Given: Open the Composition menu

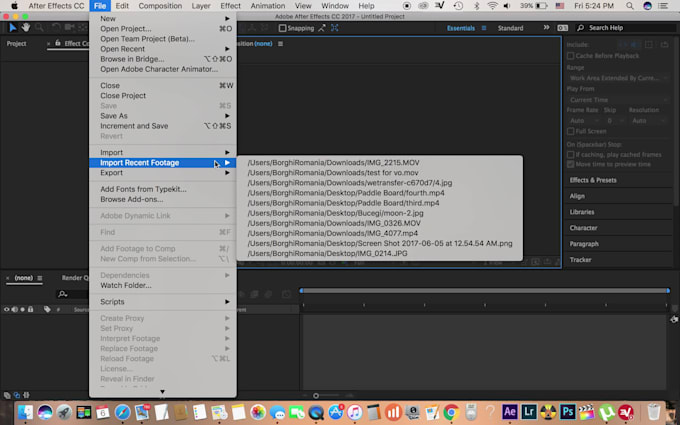Looking at the screenshot, I should tap(160, 6).
